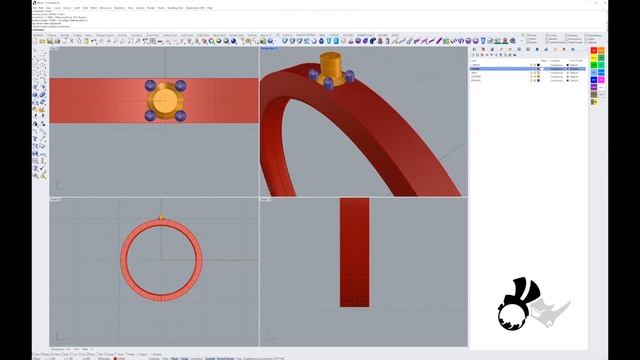Pick the brown swatch in the color palette
This screenshot has width=640, height=360.
tap(594, 95)
